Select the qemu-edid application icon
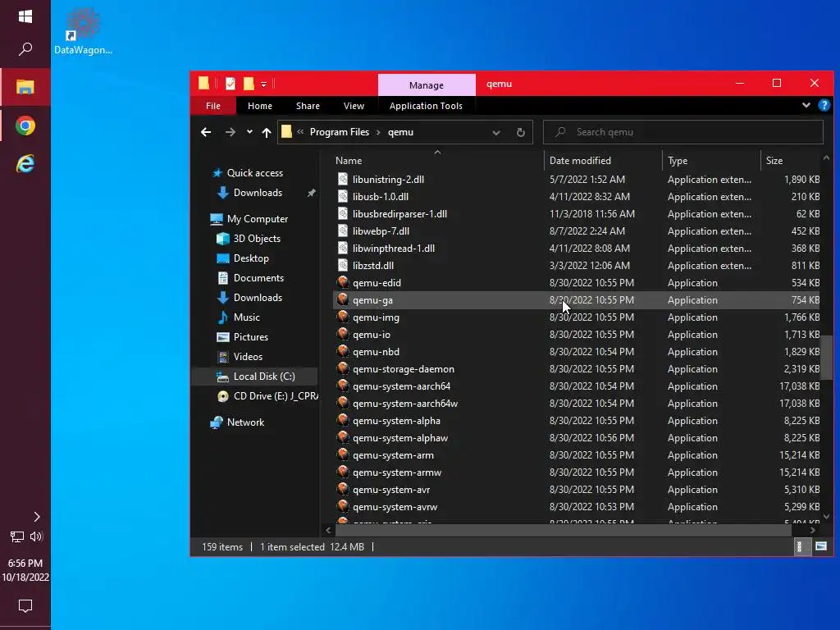 (343, 282)
